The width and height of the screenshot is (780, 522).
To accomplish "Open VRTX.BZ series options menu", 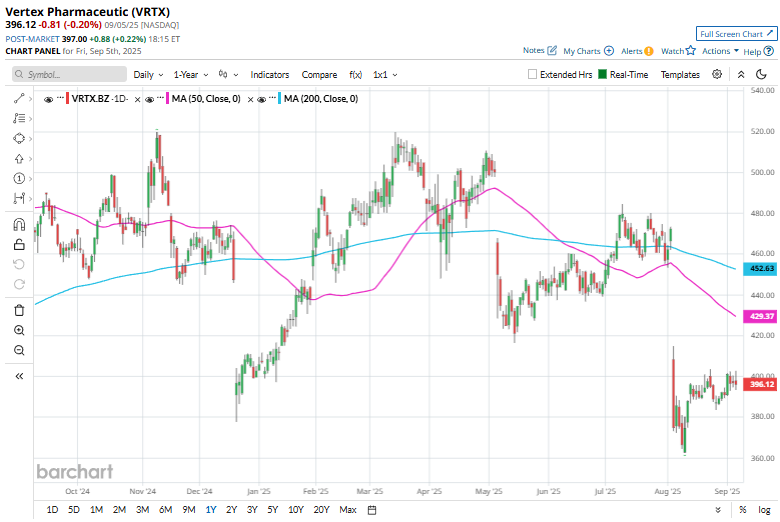I will pyautogui.click(x=60, y=98).
